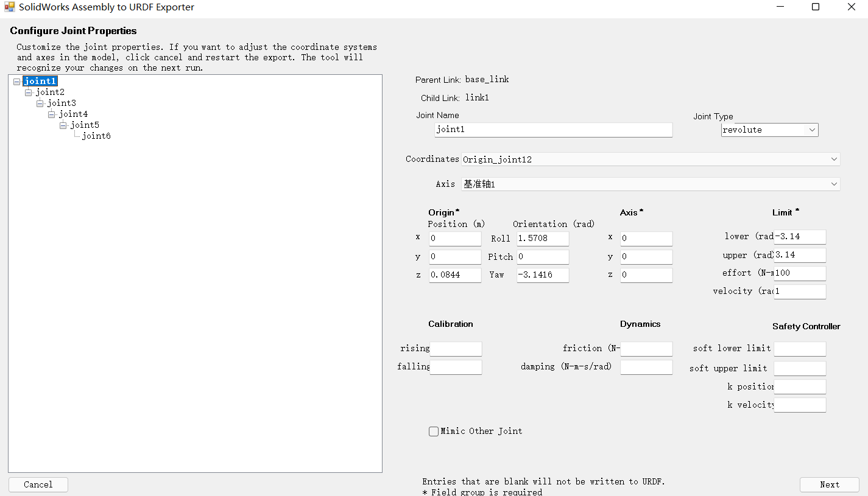Viewport: 868px width, 496px height.
Task: Select joint5 in the joint tree
Action: click(x=85, y=125)
